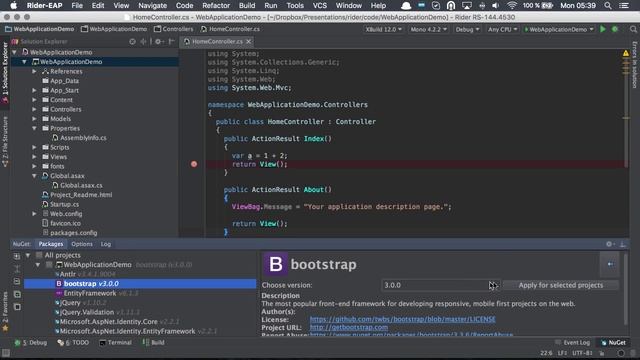Click the Controllers breadcrumb in the navigation bar
This screenshot has height=360, width=640.
coord(173,29)
